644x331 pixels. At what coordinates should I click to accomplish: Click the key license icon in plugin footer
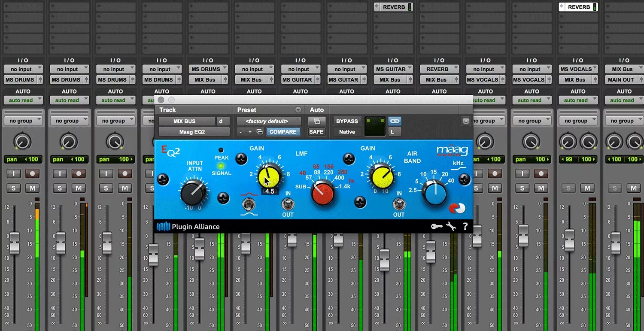point(437,226)
